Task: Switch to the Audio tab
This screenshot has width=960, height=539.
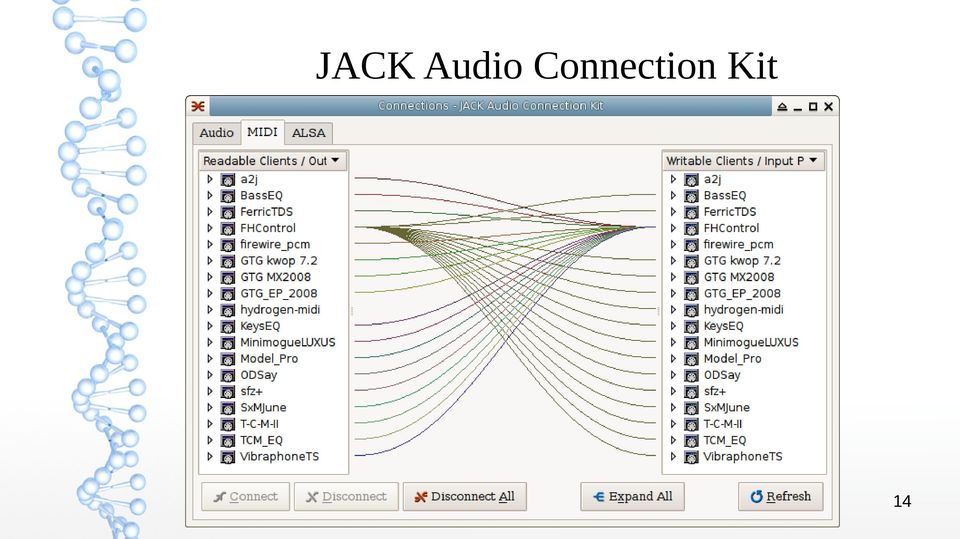Action: (216, 133)
